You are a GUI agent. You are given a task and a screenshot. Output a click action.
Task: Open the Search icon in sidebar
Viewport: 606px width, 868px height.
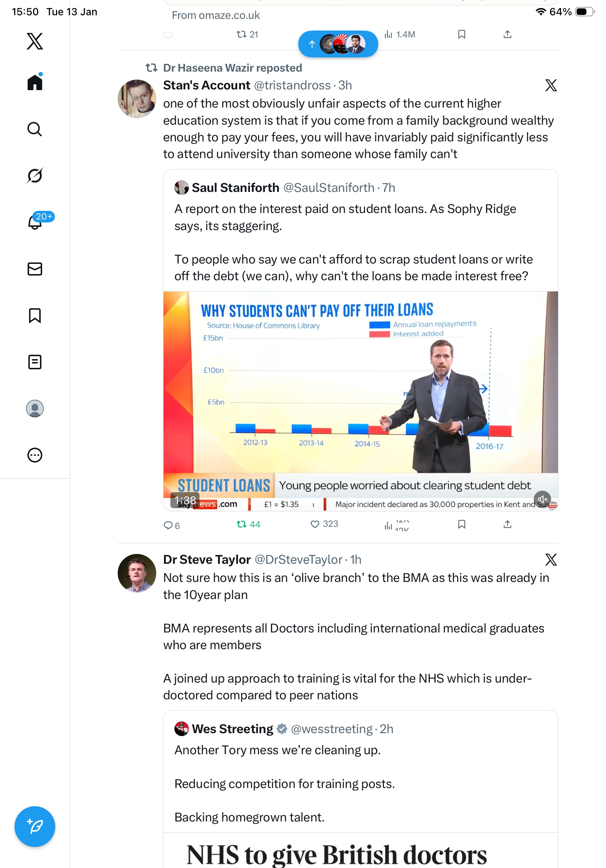35,129
